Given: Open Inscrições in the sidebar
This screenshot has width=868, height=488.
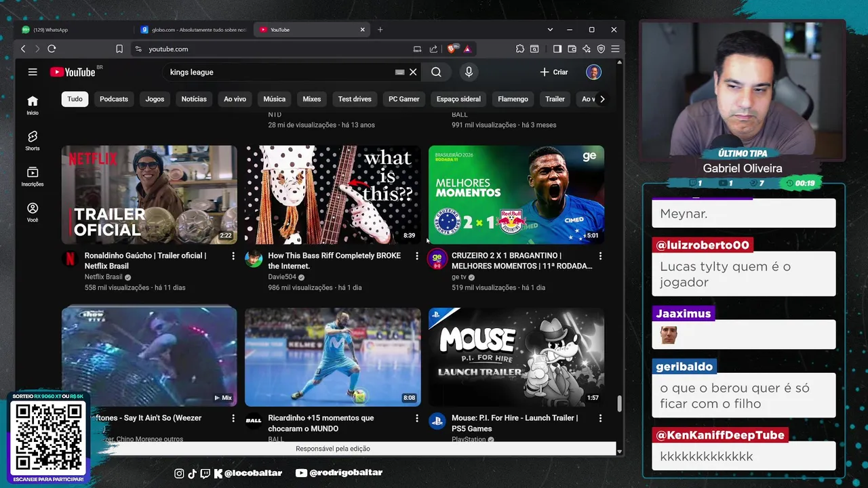Looking at the screenshot, I should (x=33, y=176).
